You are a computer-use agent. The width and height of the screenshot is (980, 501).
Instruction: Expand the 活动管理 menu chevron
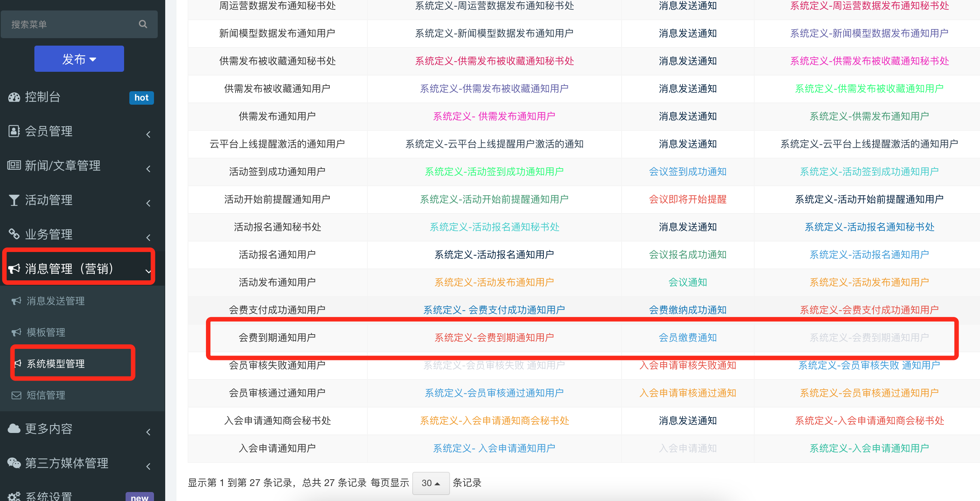(x=148, y=203)
